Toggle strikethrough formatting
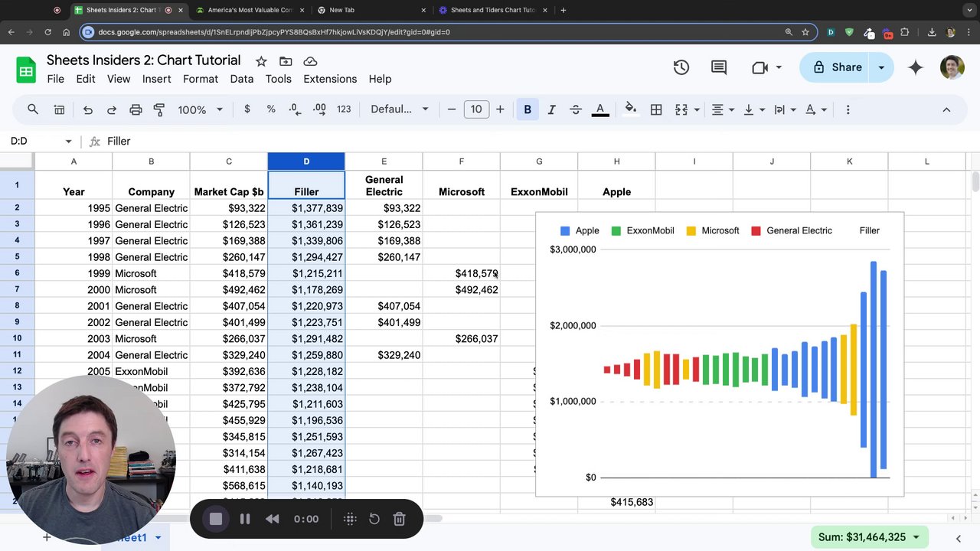This screenshot has height=551, width=980. pos(576,109)
